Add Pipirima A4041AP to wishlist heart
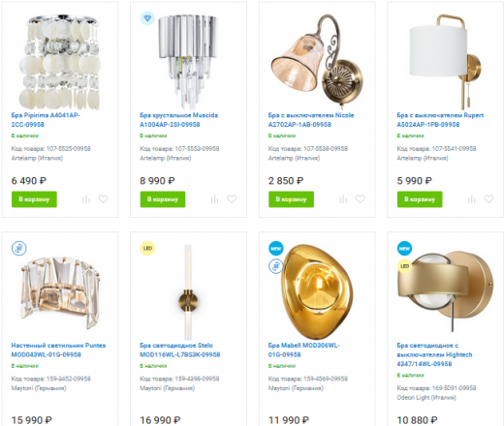The image size is (504, 426). (x=103, y=199)
